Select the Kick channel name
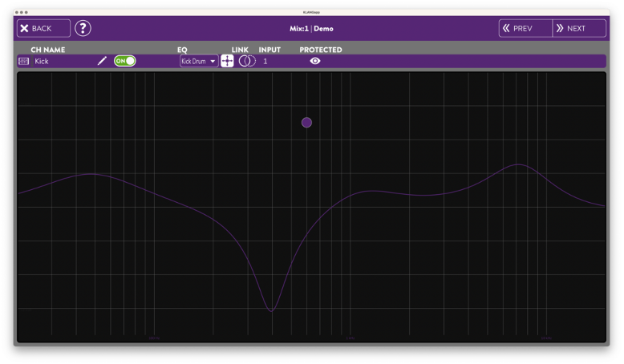The width and height of the screenshot is (624, 364). 42,61
